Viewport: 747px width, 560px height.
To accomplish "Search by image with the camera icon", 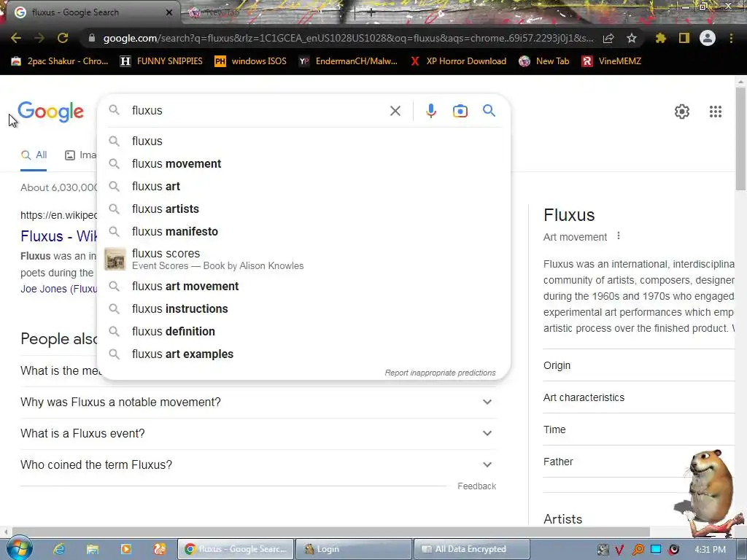I will [460, 111].
